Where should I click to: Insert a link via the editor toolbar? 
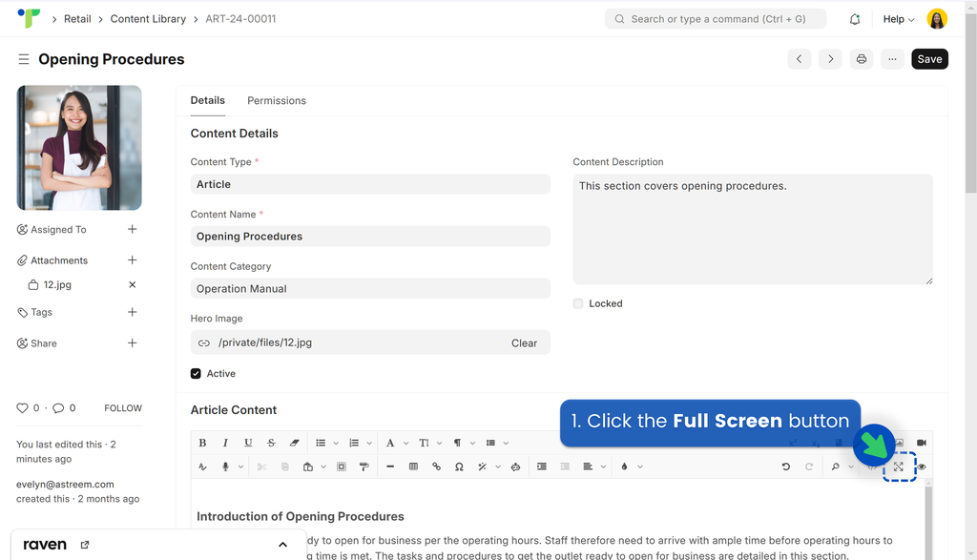point(436,467)
